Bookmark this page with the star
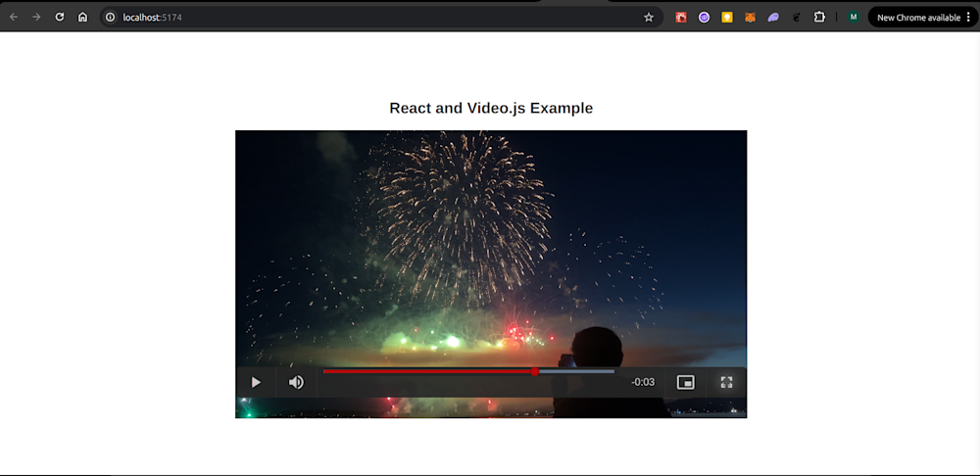 pos(649,18)
